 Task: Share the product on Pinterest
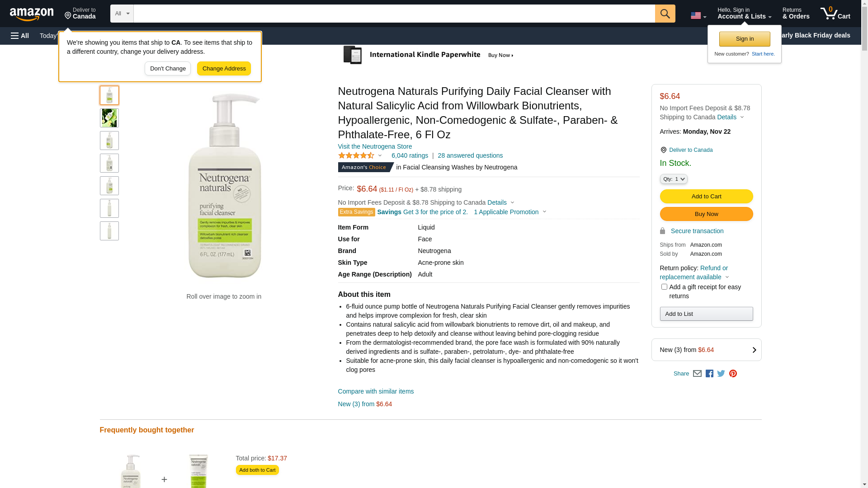click(x=733, y=374)
